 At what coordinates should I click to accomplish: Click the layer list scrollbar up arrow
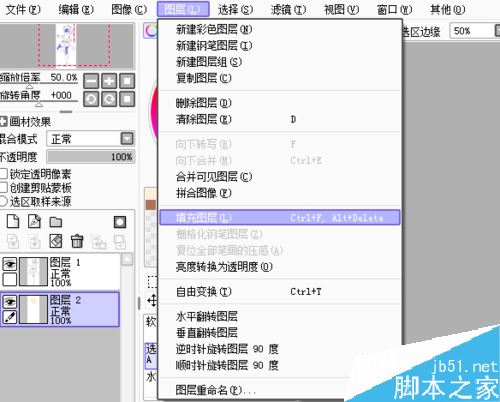click(x=127, y=259)
